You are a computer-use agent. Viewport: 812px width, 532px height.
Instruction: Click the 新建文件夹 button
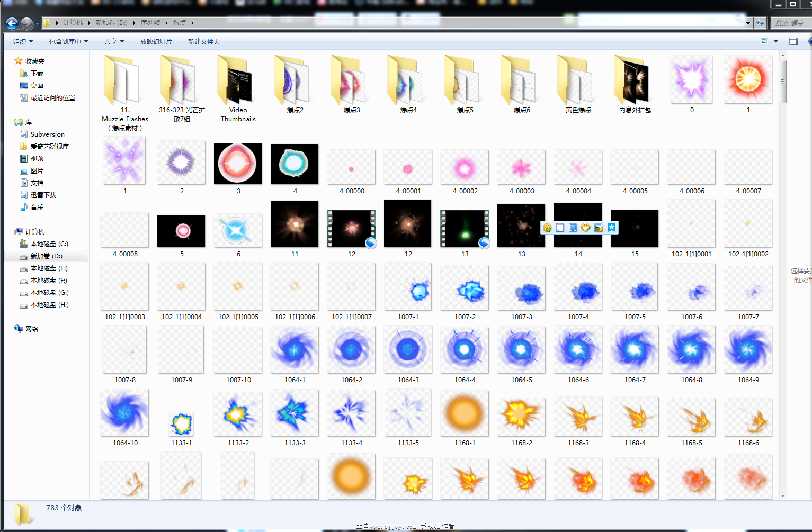pyautogui.click(x=204, y=42)
